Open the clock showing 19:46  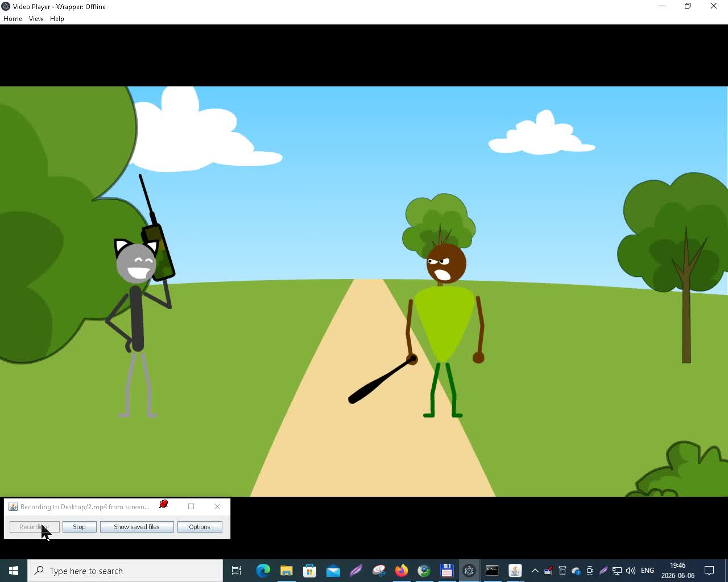tap(678, 571)
